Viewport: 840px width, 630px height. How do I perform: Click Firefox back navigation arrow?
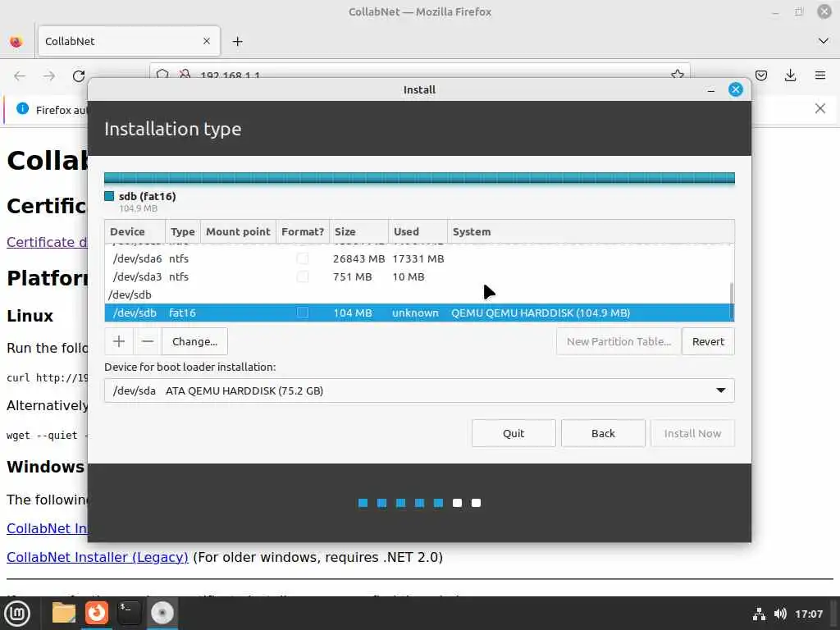pyautogui.click(x=20, y=76)
